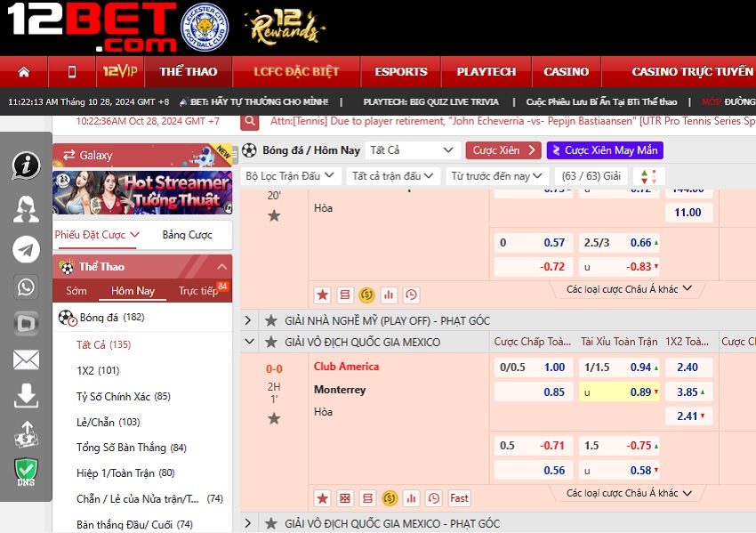The width and height of the screenshot is (756, 533).
Task: Open the Bộ Lọc Trận Đấu filter dropdown
Action: (291, 176)
